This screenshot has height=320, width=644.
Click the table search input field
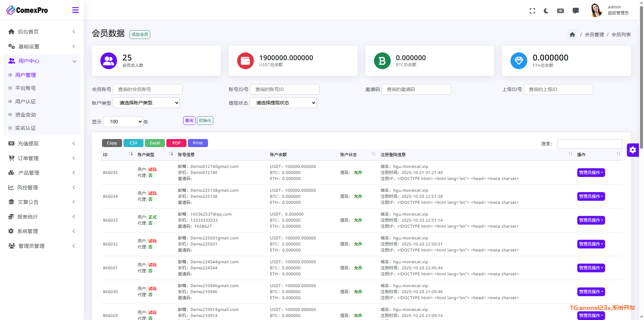589,144
